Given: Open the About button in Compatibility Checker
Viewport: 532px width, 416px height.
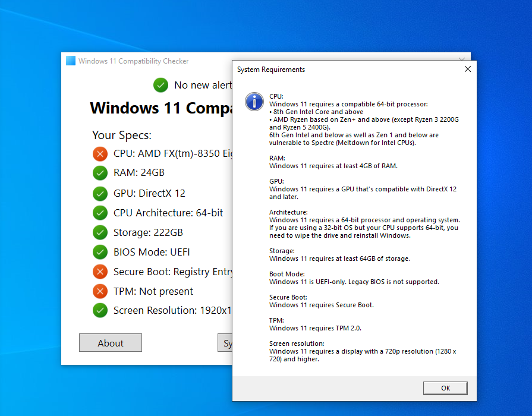Looking at the screenshot, I should tap(111, 343).
